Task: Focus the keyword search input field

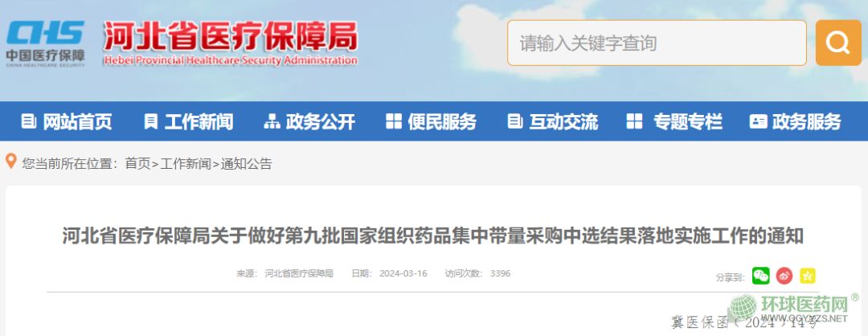Action: coord(657,43)
